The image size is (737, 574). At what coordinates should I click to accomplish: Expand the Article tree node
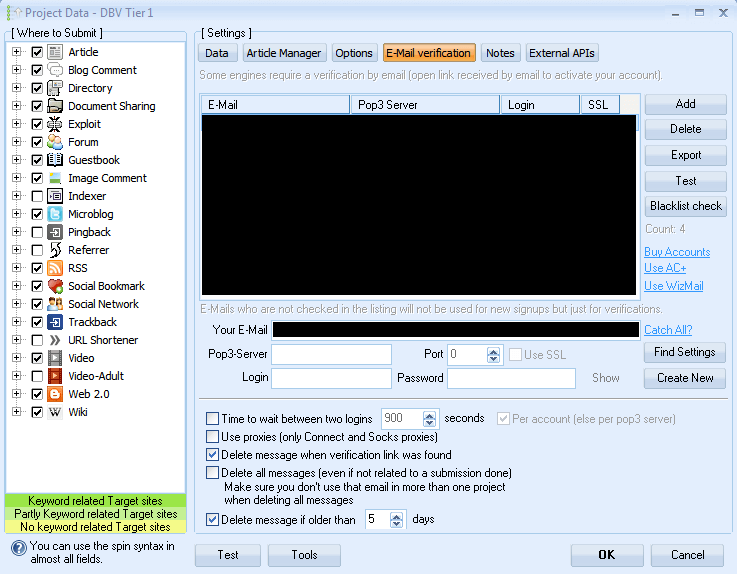(x=17, y=52)
